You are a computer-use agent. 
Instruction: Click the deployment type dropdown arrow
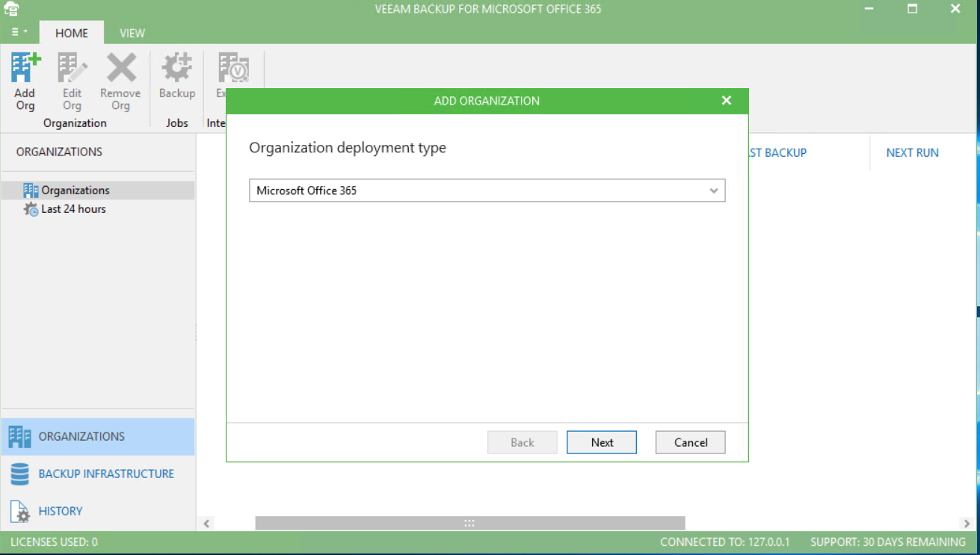click(714, 191)
